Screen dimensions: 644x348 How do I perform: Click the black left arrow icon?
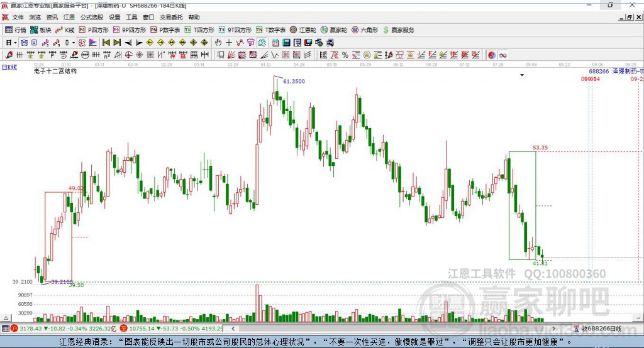point(128,43)
